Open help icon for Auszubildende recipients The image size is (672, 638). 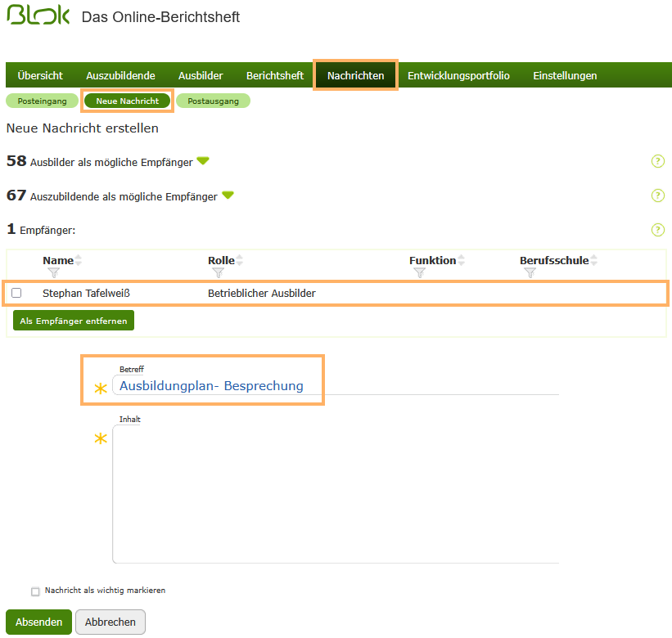[x=657, y=195]
